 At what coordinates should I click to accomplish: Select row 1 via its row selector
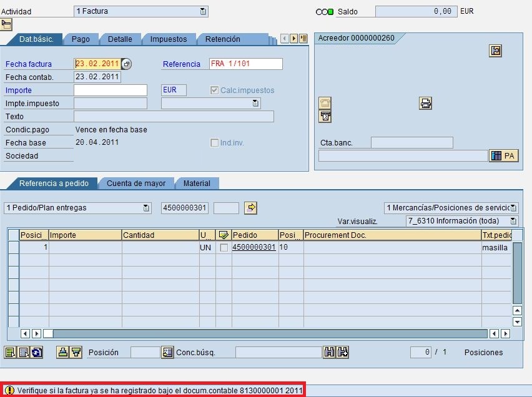click(x=14, y=247)
